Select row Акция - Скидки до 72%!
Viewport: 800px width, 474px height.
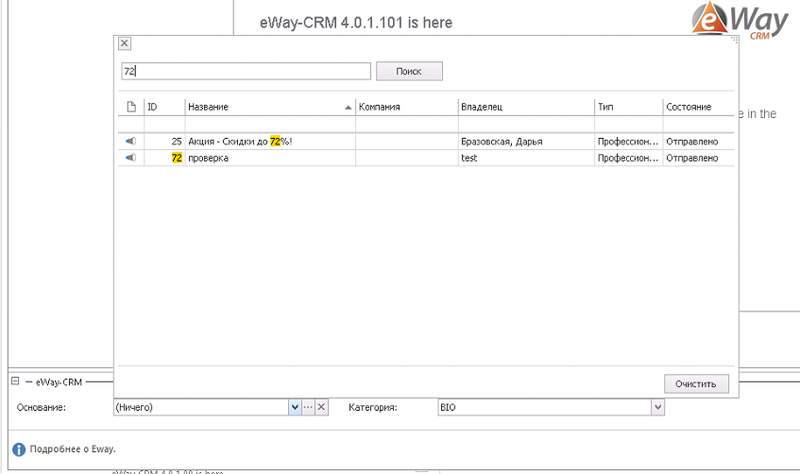click(x=426, y=141)
